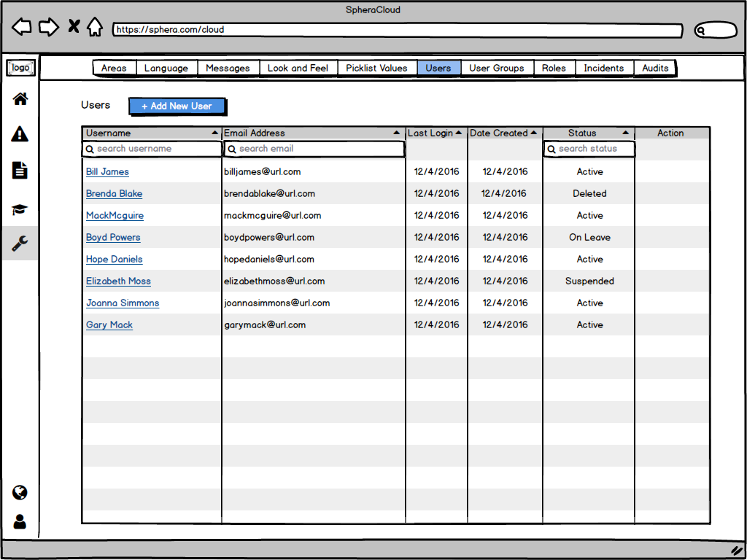Switch to the Areas tab

point(115,68)
